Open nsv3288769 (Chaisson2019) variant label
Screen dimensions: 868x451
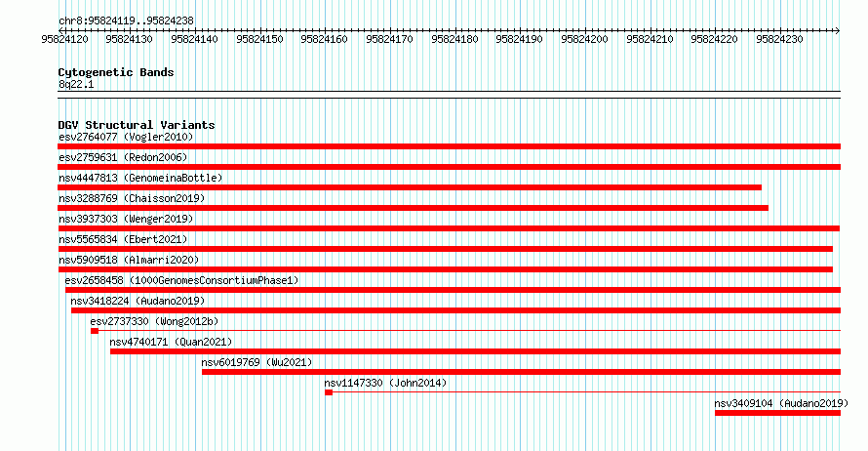point(132,198)
